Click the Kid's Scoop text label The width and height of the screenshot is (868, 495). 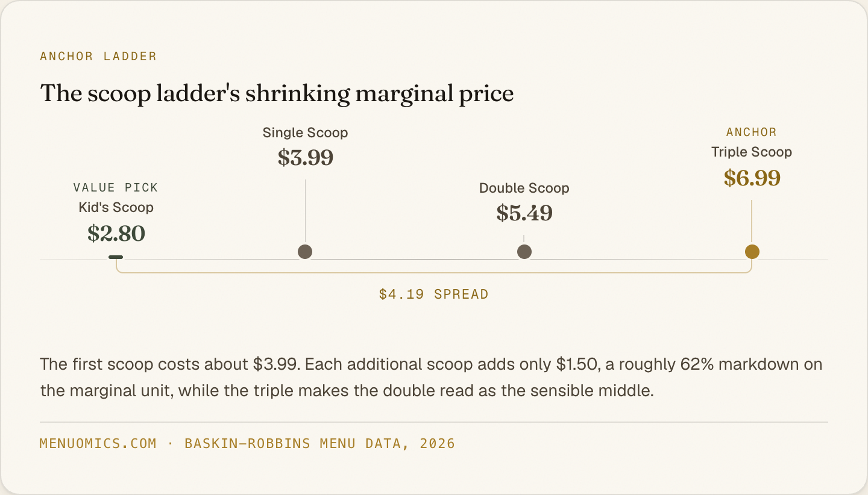[116, 207]
